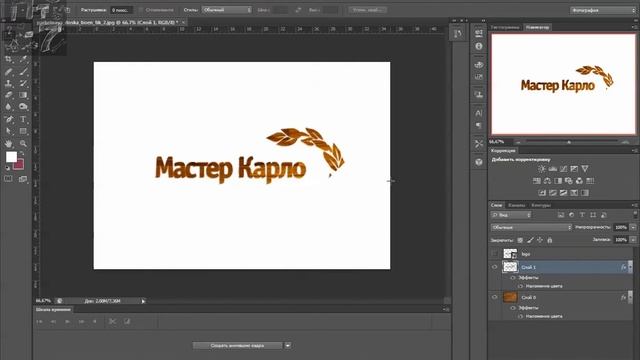Open the Style dropdown in options bar
The height and width of the screenshot is (360, 640).
[227, 10]
